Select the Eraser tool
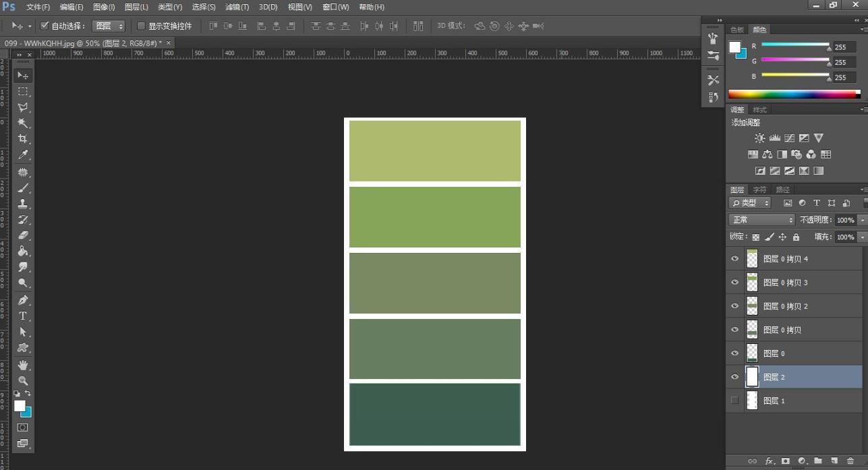The height and width of the screenshot is (470, 868). (x=23, y=235)
